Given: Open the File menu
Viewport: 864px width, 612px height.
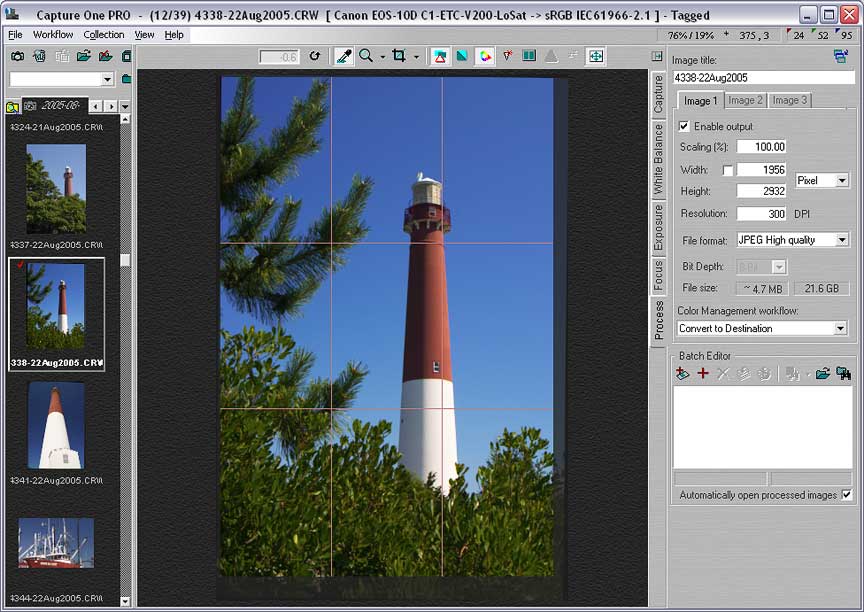Looking at the screenshot, I should [x=15, y=35].
